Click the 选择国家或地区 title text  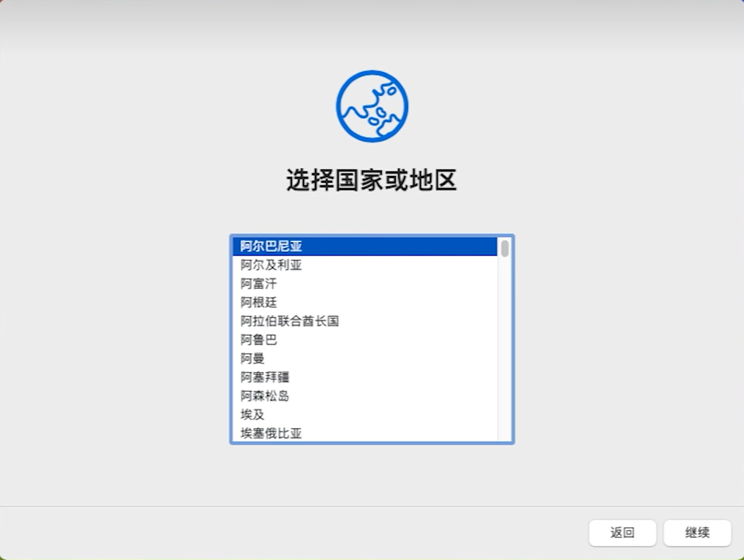pos(372,181)
